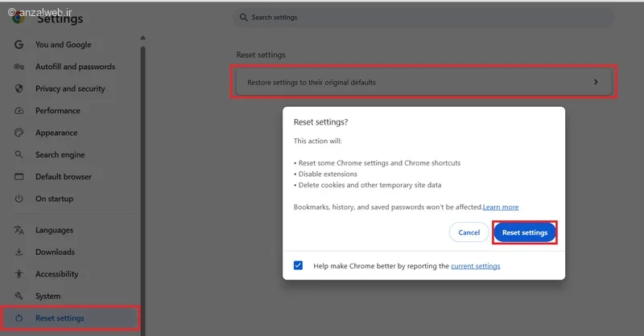Click the reset icon beside Reset settings

(x=19, y=318)
